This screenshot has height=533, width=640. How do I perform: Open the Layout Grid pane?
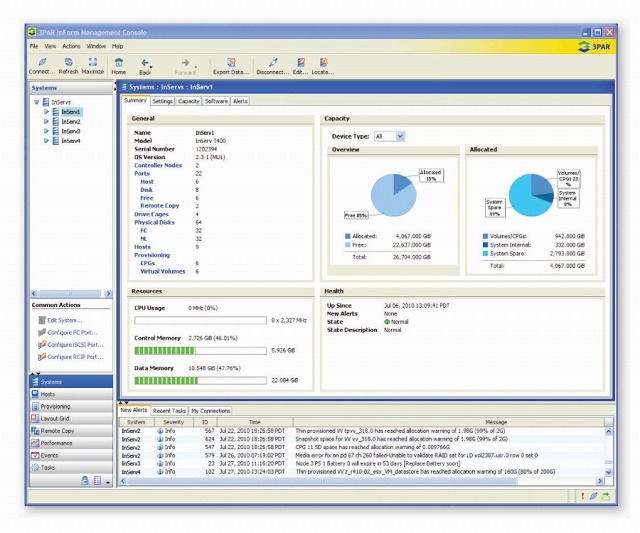click(71, 419)
